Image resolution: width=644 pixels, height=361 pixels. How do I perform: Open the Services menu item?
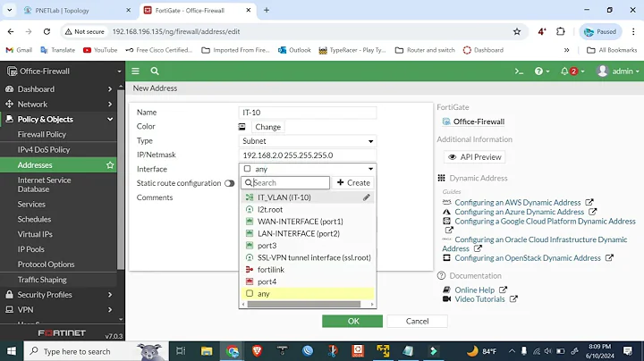click(31, 205)
